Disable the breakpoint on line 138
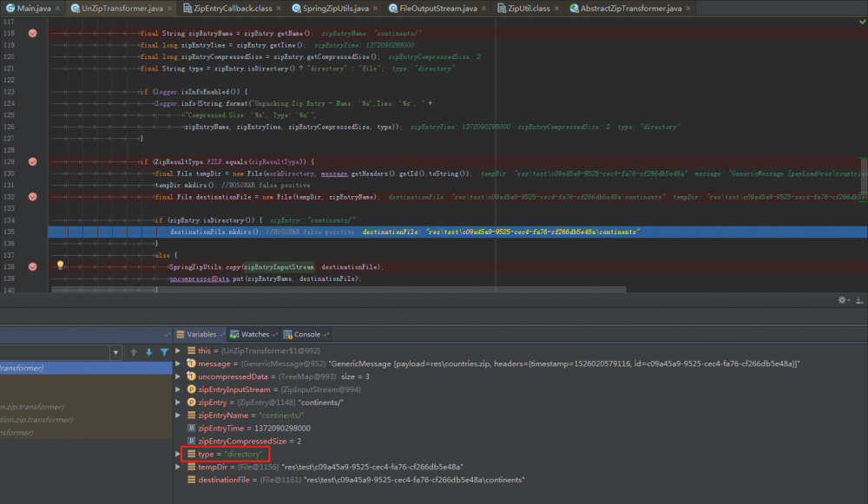 (x=33, y=266)
